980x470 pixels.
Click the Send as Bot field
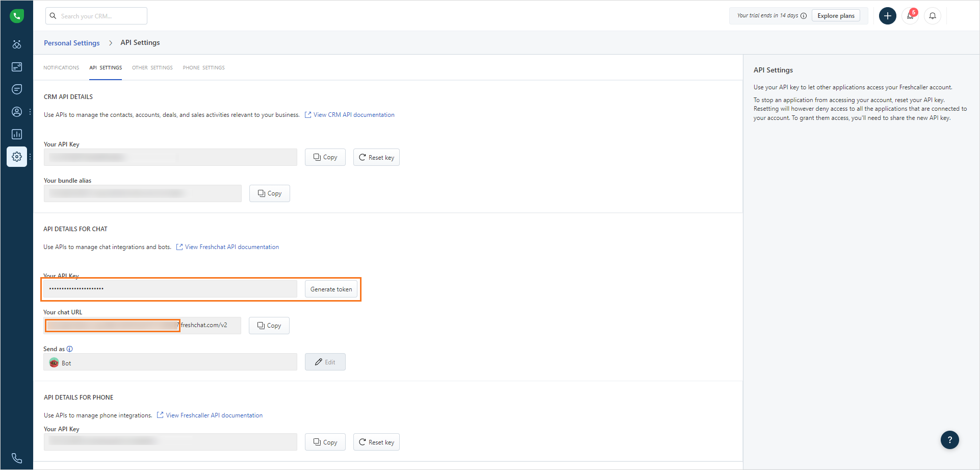click(170, 362)
